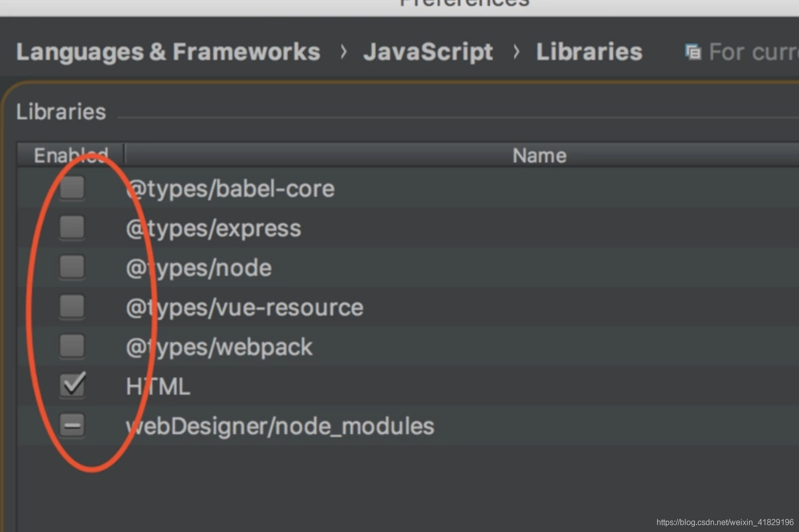Click the project-scope icon next to For current
799x532 pixels.
tap(692, 52)
